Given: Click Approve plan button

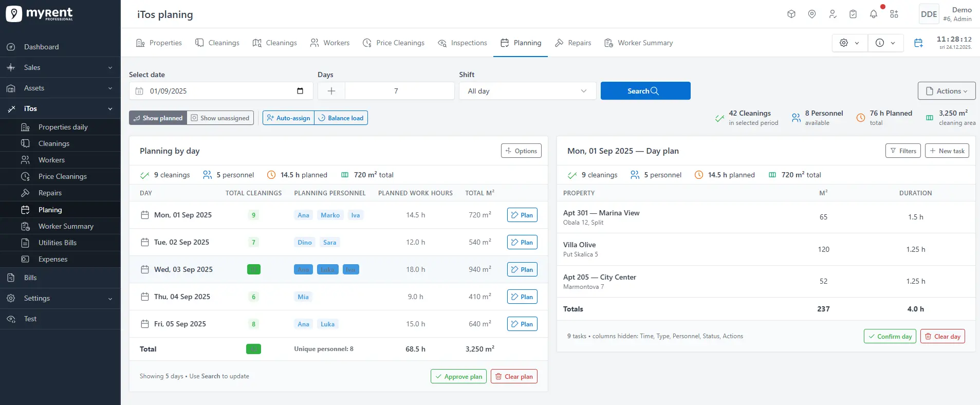Looking at the screenshot, I should (458, 377).
